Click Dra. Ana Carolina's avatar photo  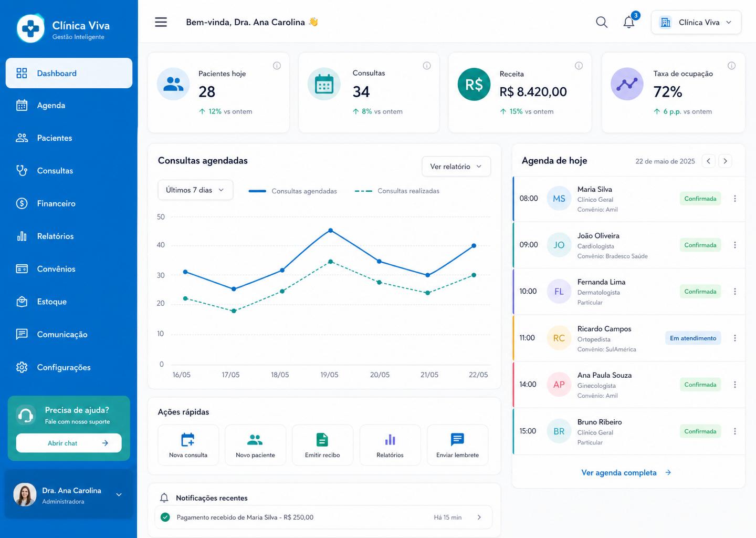[x=25, y=494]
